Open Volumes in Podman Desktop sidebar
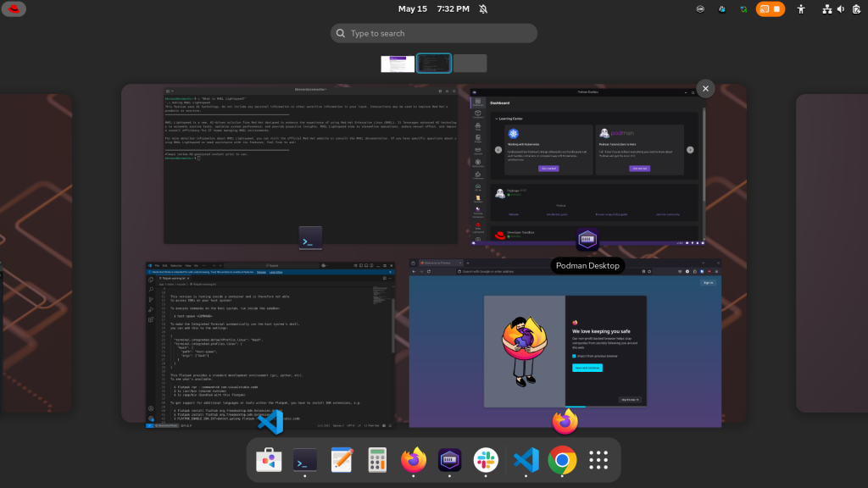This screenshot has height=488, width=868. coord(478,151)
